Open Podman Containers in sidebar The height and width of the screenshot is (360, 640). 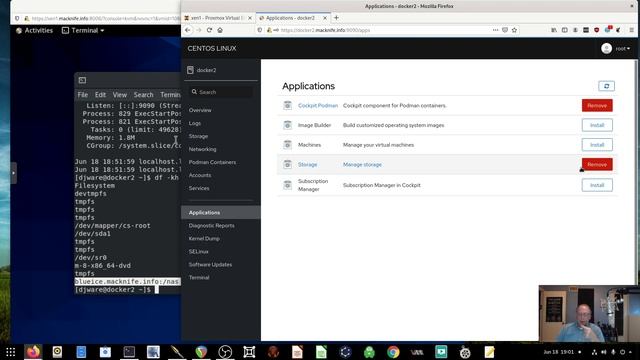coord(212,162)
